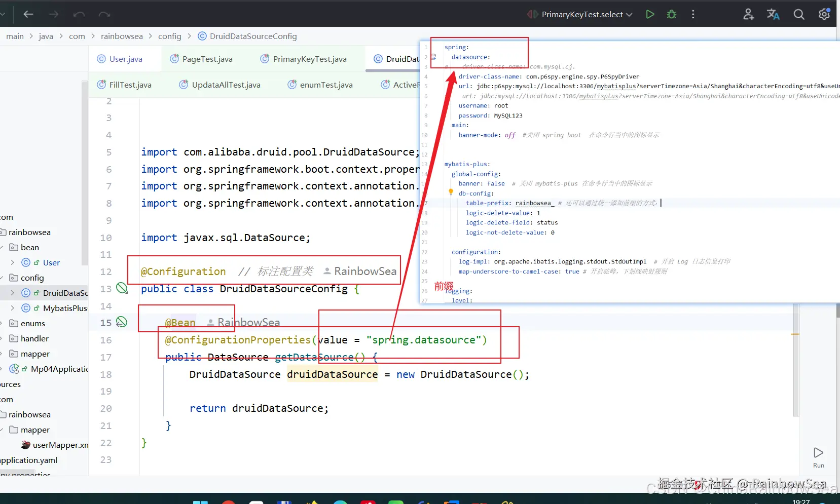Click the Run triangle icon at bottom right

818,452
